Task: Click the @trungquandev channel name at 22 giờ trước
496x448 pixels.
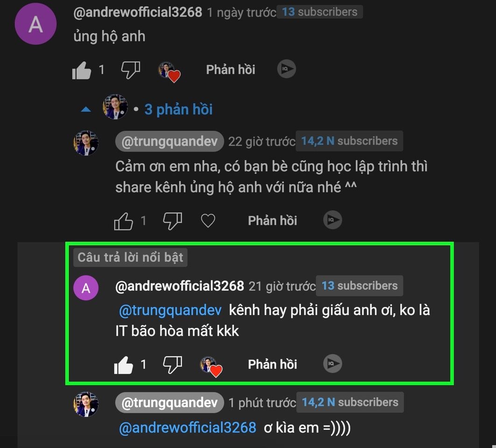Action: click(x=170, y=142)
